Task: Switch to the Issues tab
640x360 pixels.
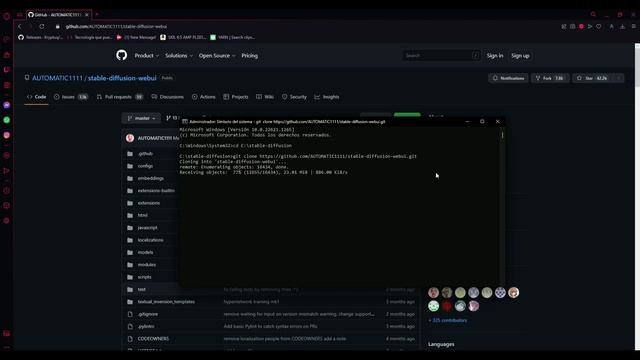Action: click(x=71, y=97)
